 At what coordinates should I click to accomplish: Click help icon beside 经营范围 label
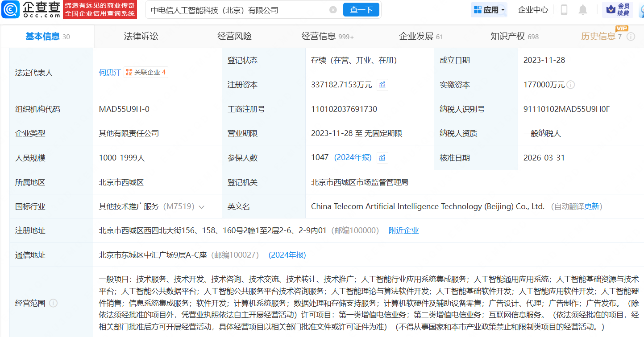(53, 303)
